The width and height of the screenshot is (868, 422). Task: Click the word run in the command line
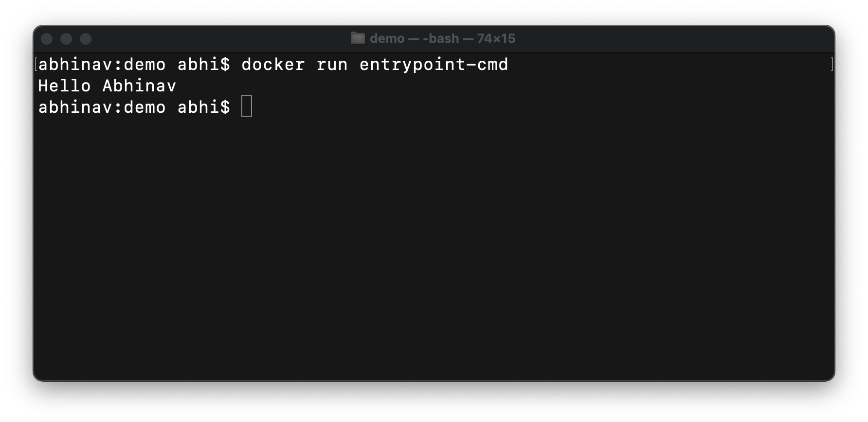coord(332,64)
